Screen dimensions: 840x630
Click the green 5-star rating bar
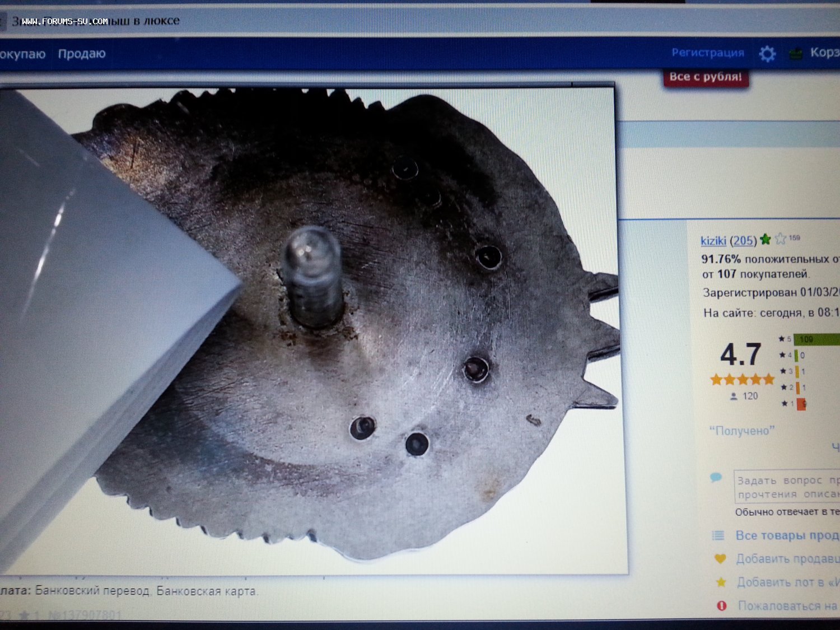[816, 339]
